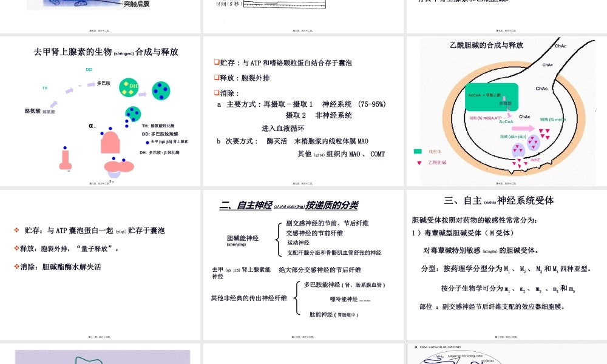This screenshot has width=607, height=364.
Task: Click the AchE label at the synaptic cleft
Action: coord(535,160)
